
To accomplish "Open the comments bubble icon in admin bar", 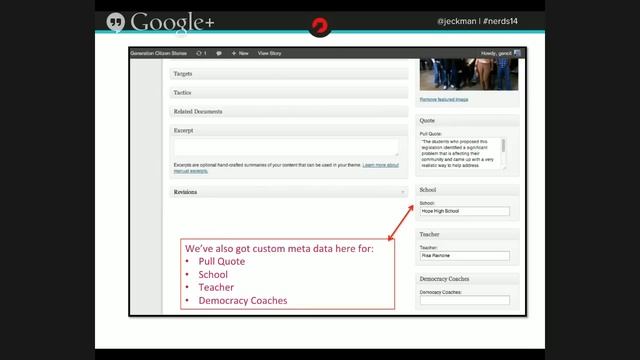I will [219, 53].
